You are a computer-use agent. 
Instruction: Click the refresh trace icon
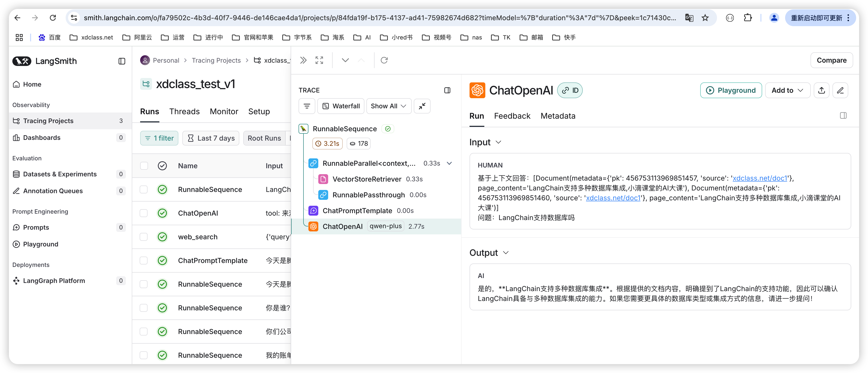click(384, 60)
